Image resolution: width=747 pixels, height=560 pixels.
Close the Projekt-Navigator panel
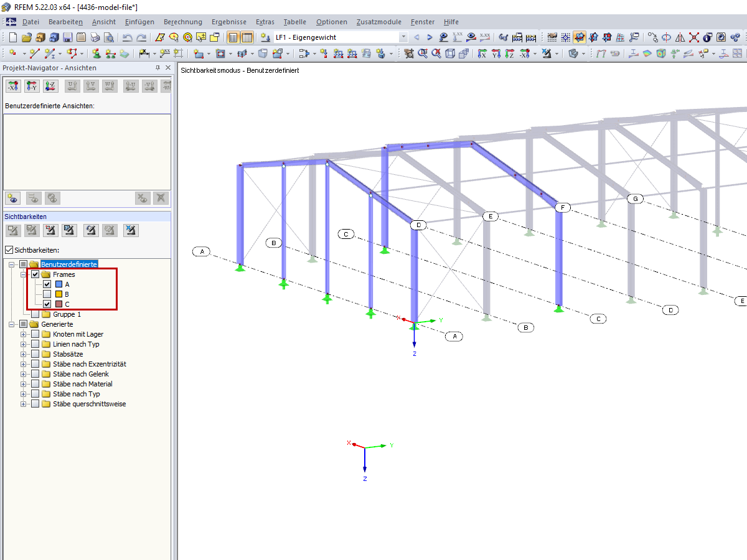coord(167,67)
